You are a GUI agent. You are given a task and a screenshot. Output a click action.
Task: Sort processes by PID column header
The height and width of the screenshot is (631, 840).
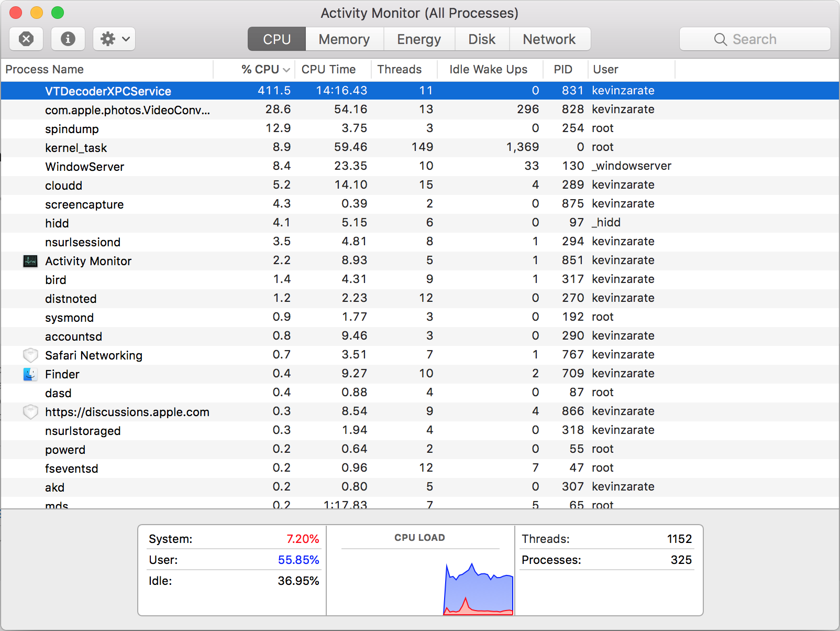(564, 69)
